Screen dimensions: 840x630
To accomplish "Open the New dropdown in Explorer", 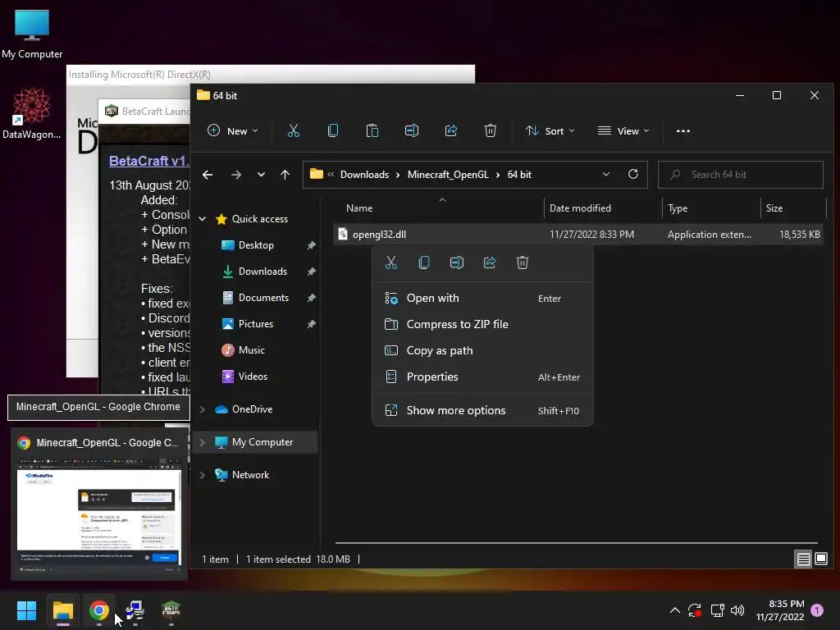I will click(233, 130).
